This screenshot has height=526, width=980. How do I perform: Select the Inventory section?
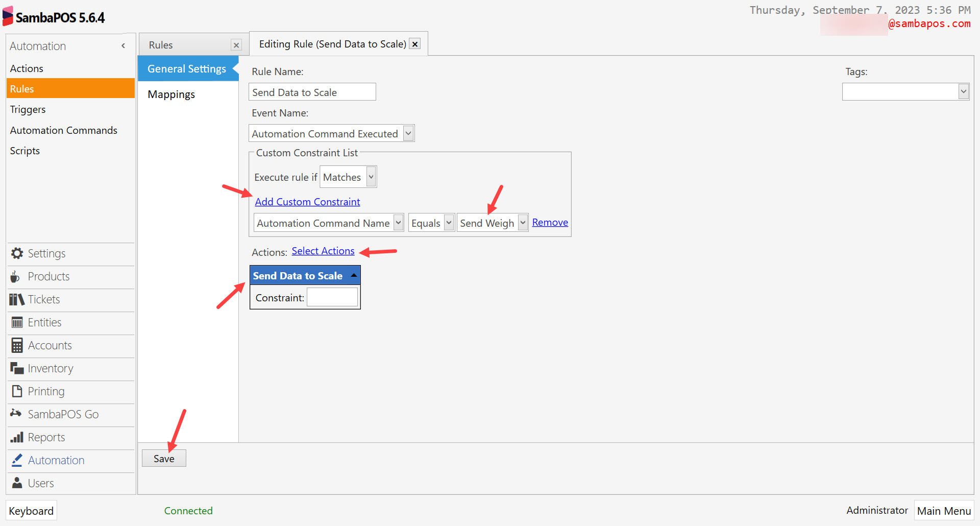tap(50, 368)
